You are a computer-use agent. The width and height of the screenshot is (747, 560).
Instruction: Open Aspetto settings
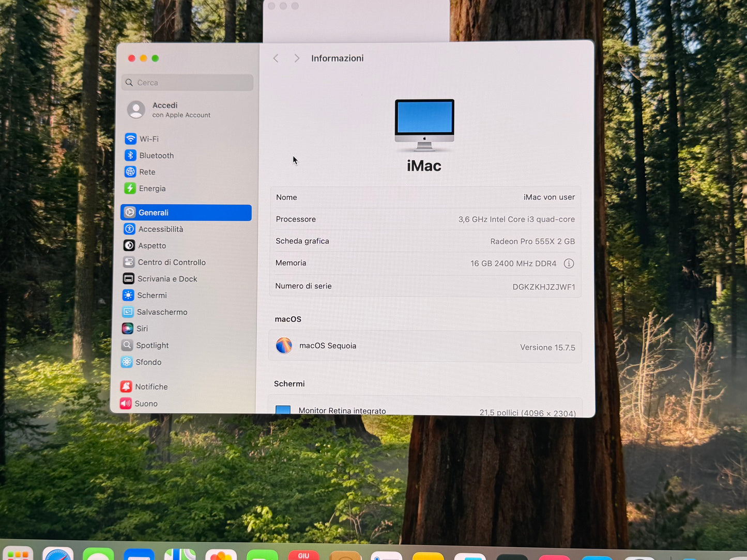(x=144, y=245)
